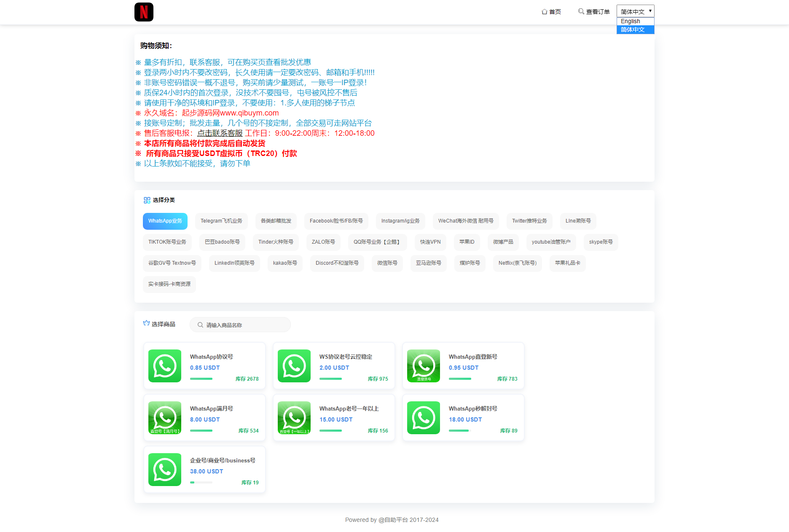Choose English in the language list
This screenshot has width=789, height=532.
[x=636, y=21]
